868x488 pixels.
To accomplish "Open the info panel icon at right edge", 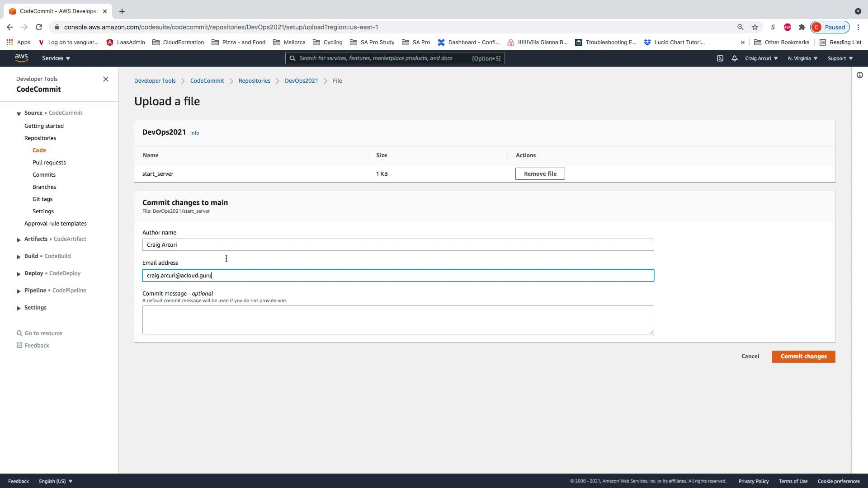I will pos(859,75).
